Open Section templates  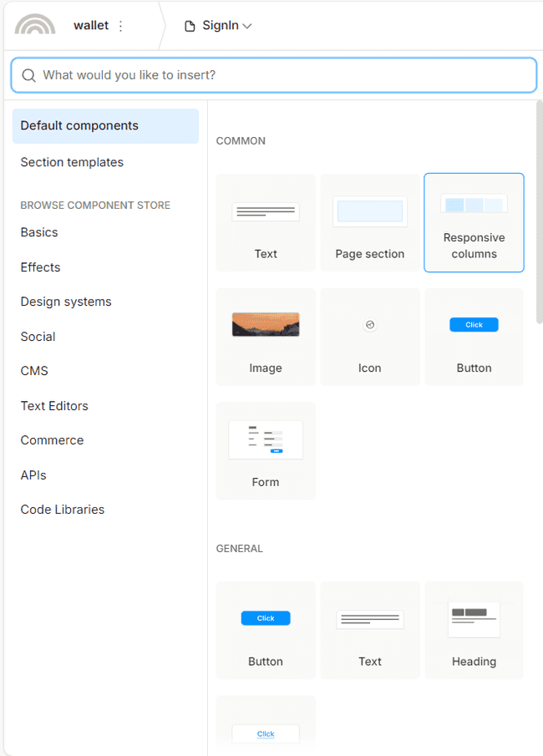point(72,163)
